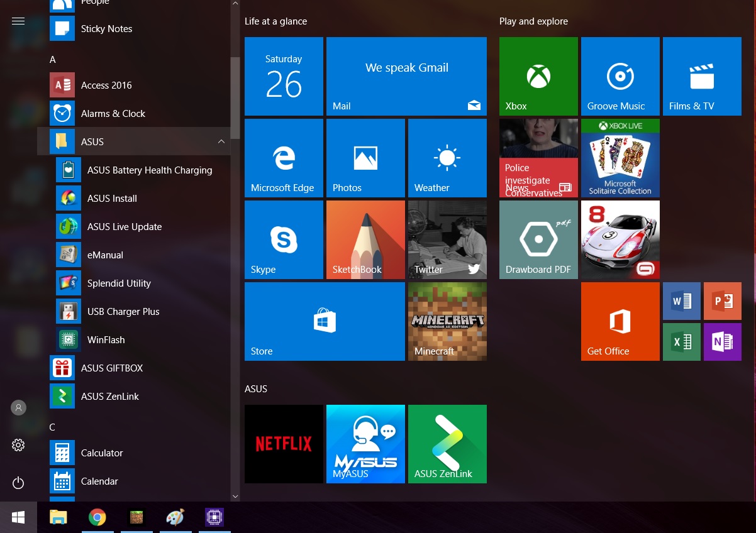Viewport: 756px width, 533px height.
Task: Open the Netflix tile
Action: (284, 444)
